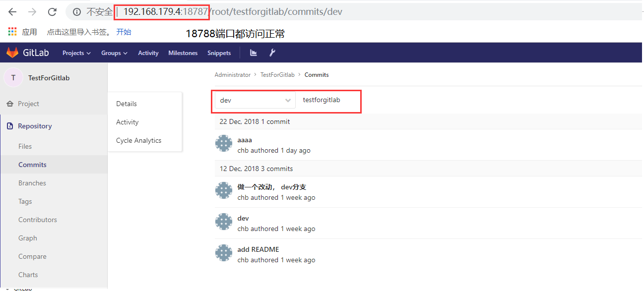The width and height of the screenshot is (644, 291).
Task: Open the instance statistics chart icon
Action: click(x=254, y=53)
